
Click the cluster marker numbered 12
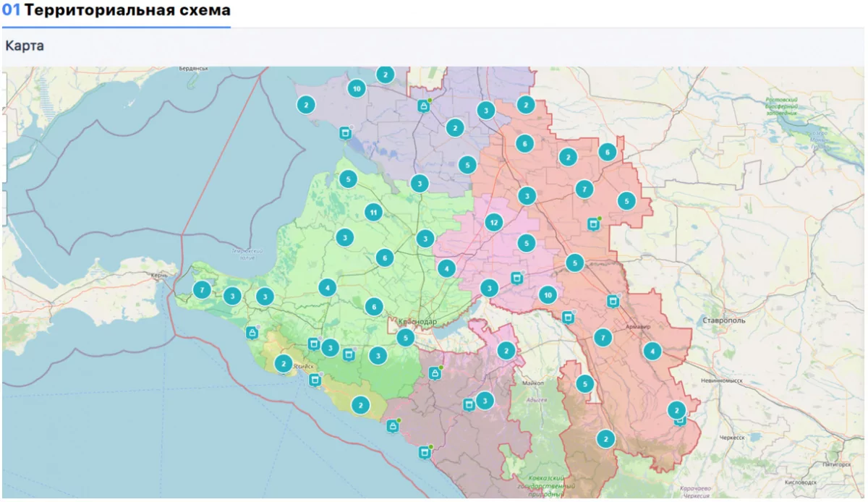coord(493,222)
